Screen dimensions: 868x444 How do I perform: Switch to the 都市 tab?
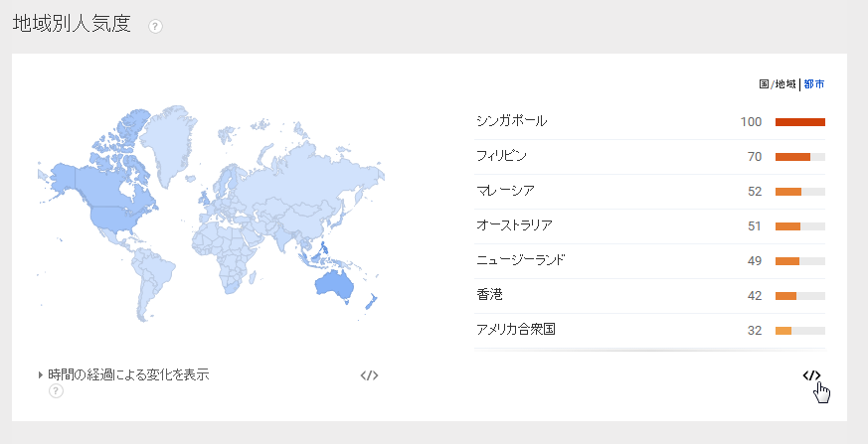[814, 84]
